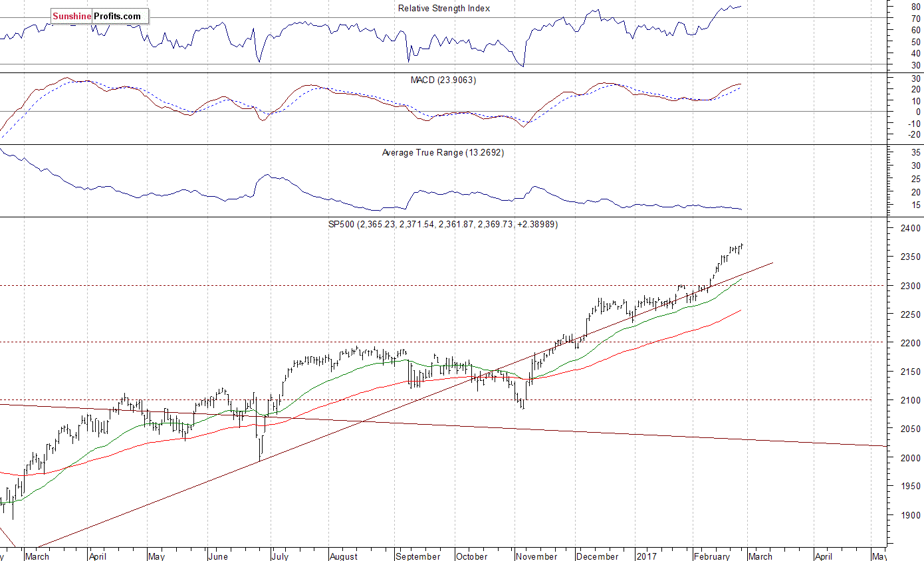Click the 2250 price axis label
The image size is (924, 561).
[x=911, y=314]
